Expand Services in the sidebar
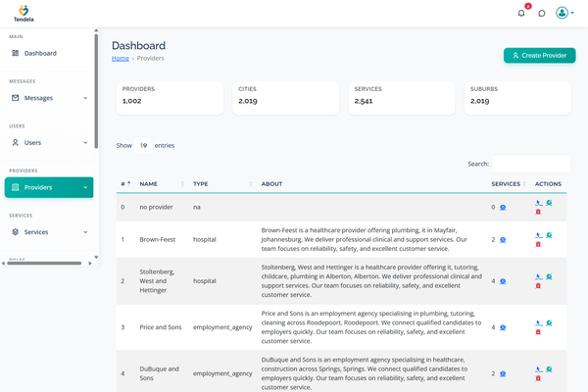The height and width of the screenshot is (392, 588). pos(49,232)
